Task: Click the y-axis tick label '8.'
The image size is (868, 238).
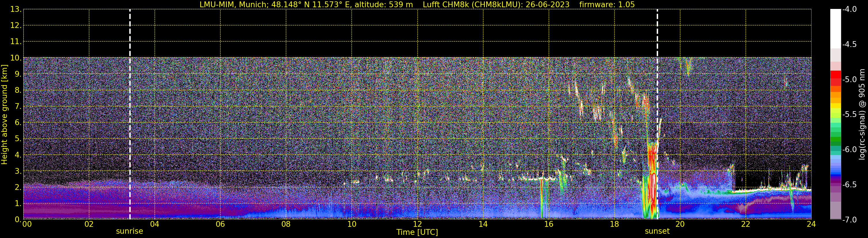Action: pos(18,90)
